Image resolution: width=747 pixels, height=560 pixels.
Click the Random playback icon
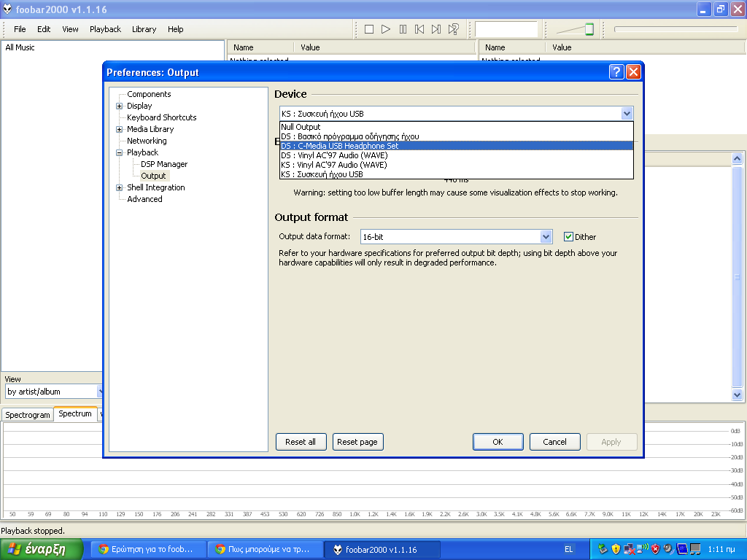454,29
